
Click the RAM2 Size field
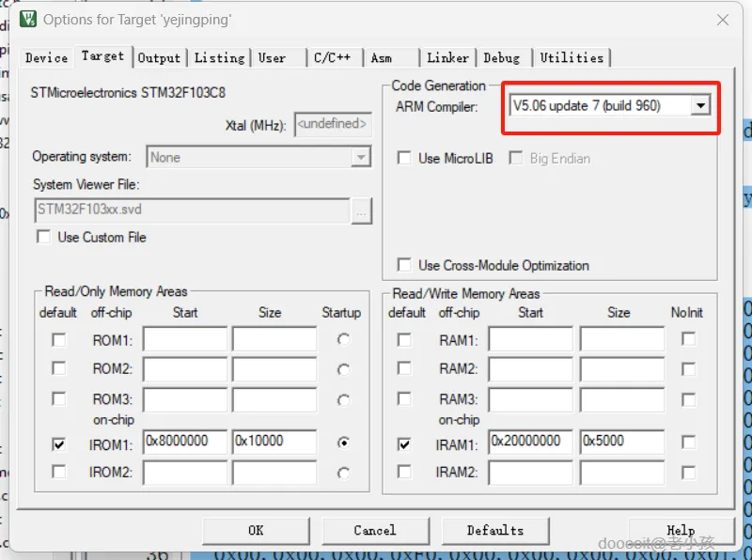(622, 369)
